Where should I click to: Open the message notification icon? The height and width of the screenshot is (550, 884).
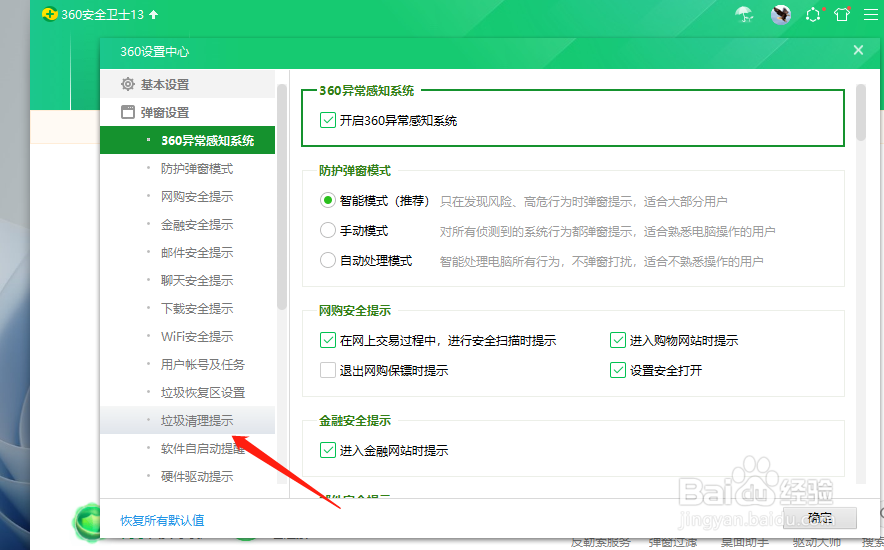pyautogui.click(x=813, y=15)
